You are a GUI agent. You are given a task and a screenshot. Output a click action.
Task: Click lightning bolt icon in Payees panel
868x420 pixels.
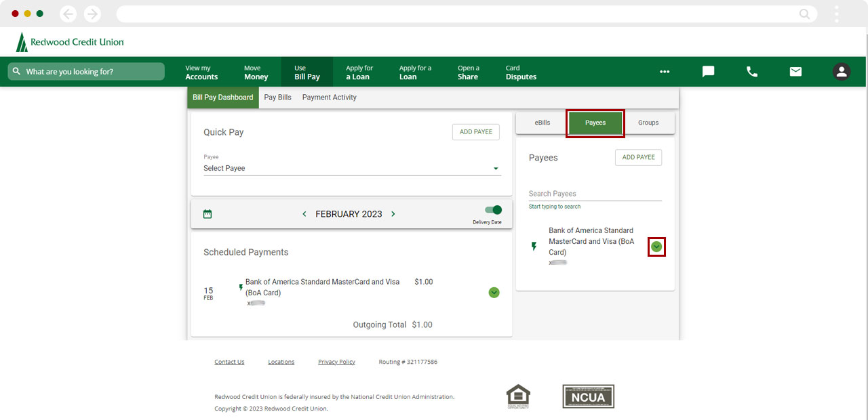534,246
